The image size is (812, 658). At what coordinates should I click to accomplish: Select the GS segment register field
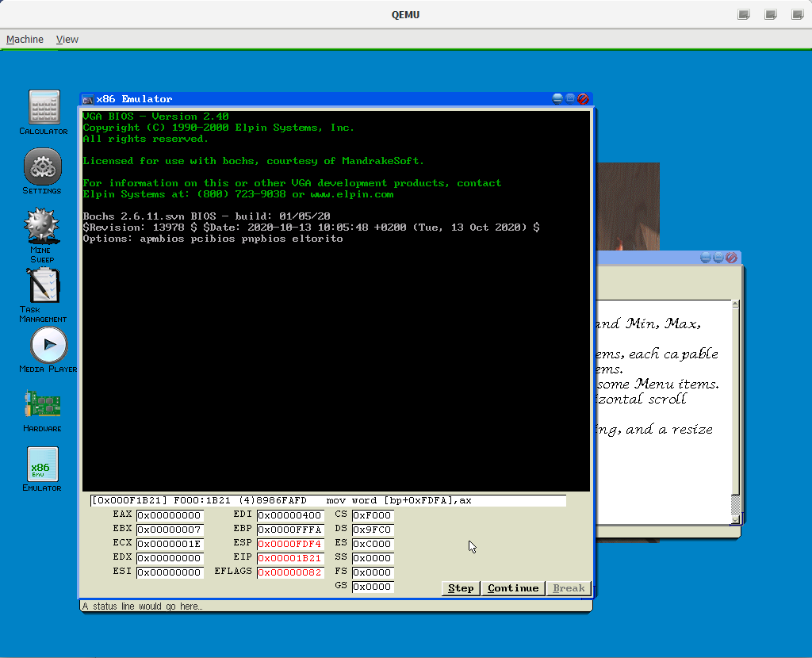(373, 587)
